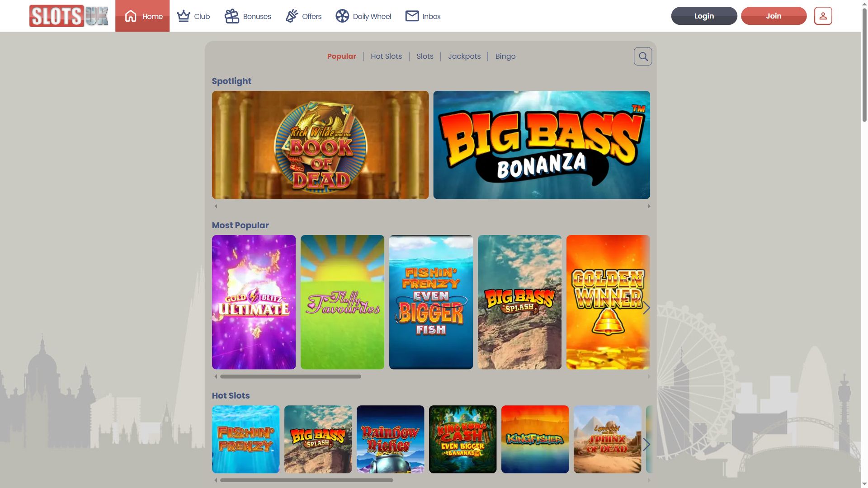Click Hot Slots scrollbar left arrow

[x=216, y=480]
